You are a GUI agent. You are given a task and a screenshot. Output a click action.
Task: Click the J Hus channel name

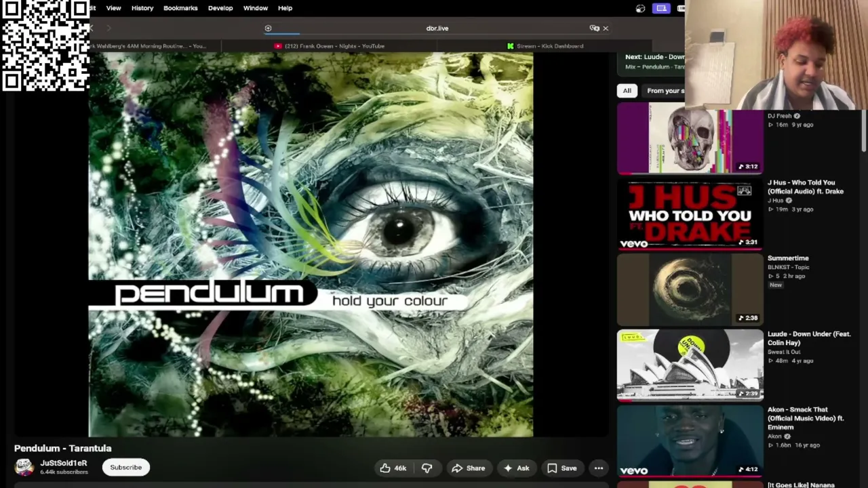776,201
